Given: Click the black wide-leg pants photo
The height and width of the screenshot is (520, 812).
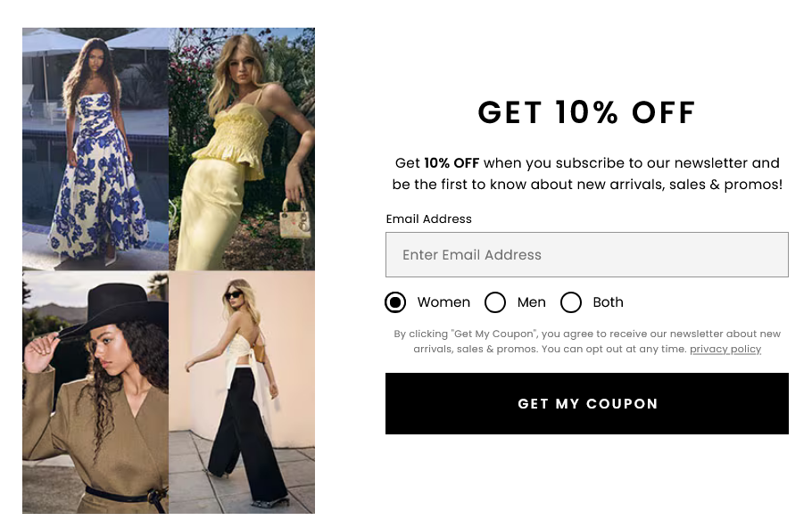Looking at the screenshot, I should [x=242, y=392].
